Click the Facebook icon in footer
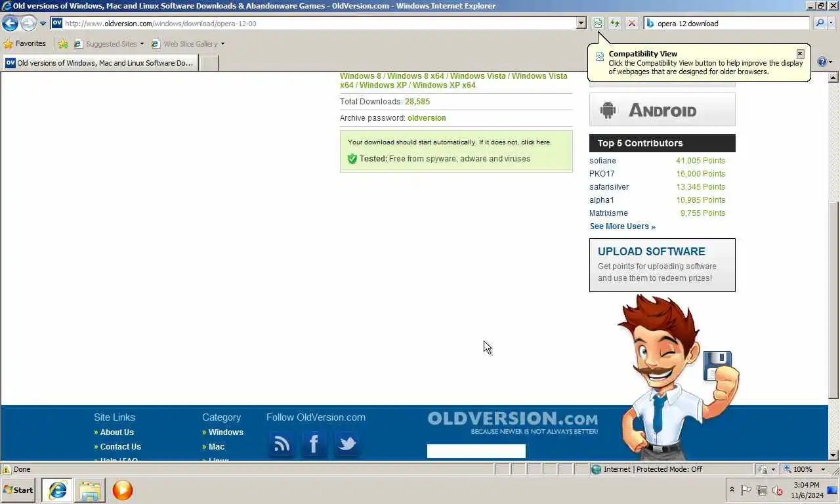The height and width of the screenshot is (504, 840). (314, 444)
